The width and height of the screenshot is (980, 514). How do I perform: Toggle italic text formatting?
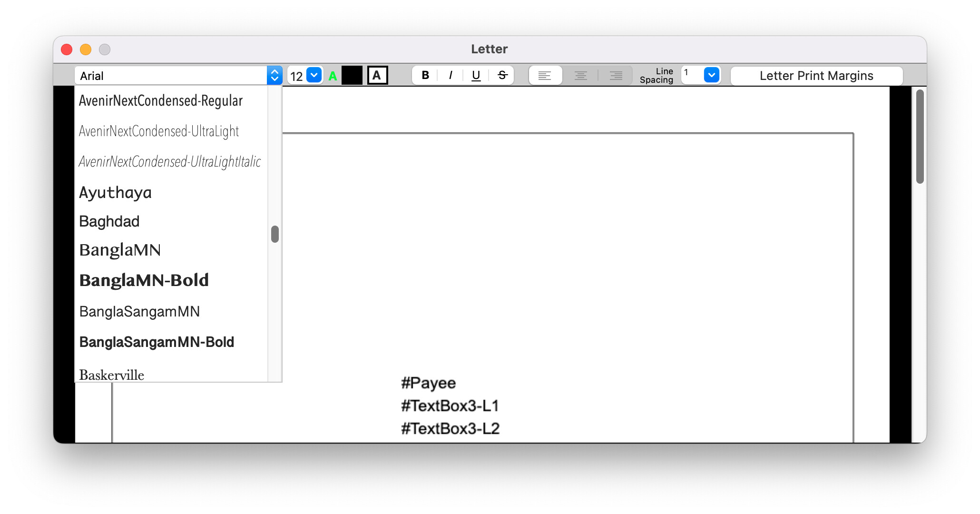click(450, 75)
